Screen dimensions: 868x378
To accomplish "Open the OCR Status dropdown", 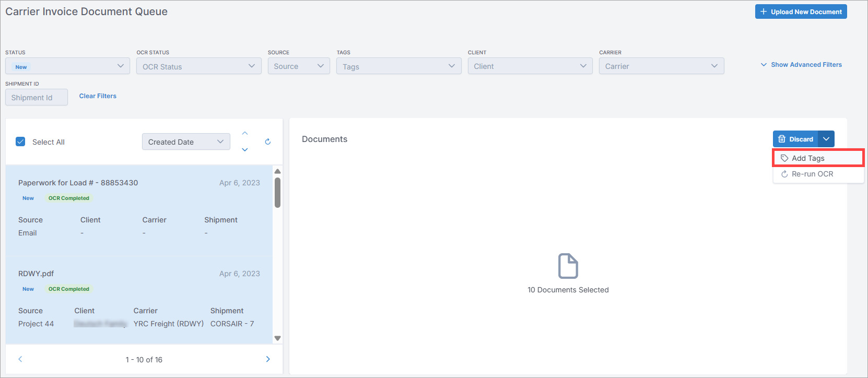I will 199,66.
